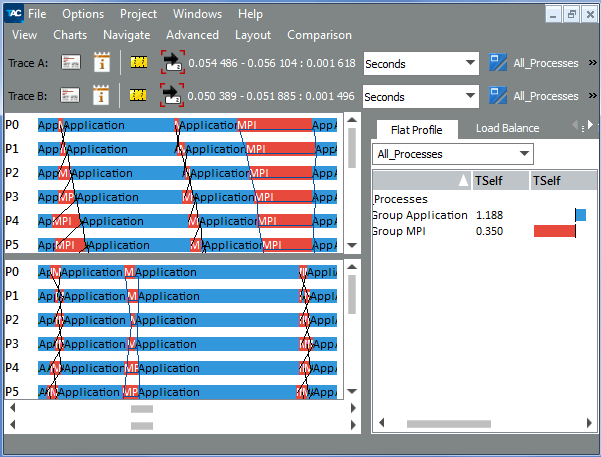The height and width of the screenshot is (457, 601).
Task: Open Trace B Seconds unit dropdown
Action: click(421, 97)
